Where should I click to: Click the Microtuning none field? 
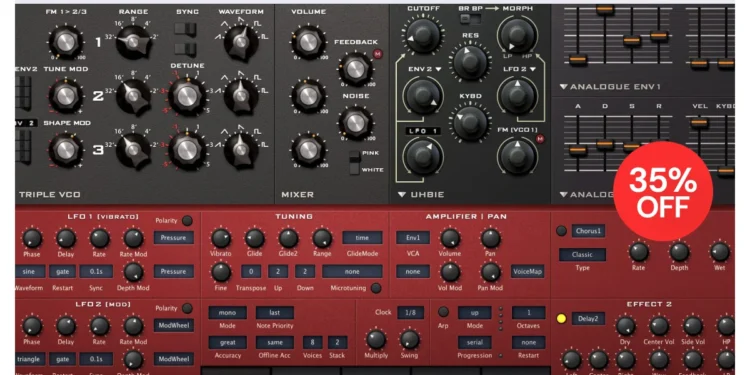(352, 271)
